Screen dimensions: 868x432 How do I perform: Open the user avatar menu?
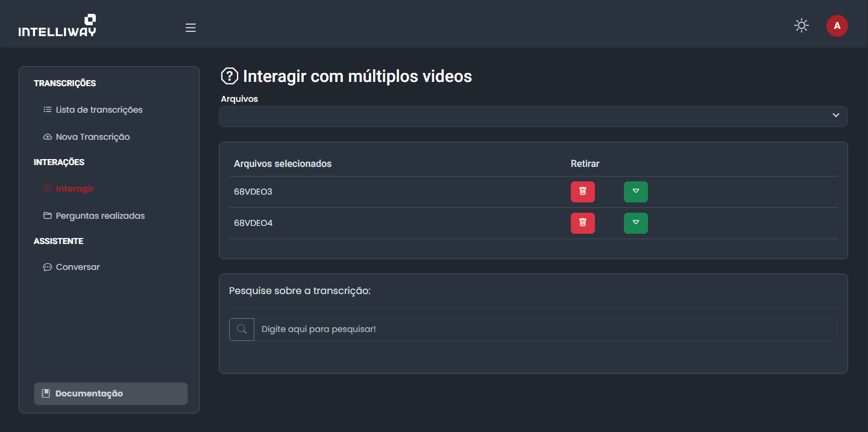(x=837, y=26)
